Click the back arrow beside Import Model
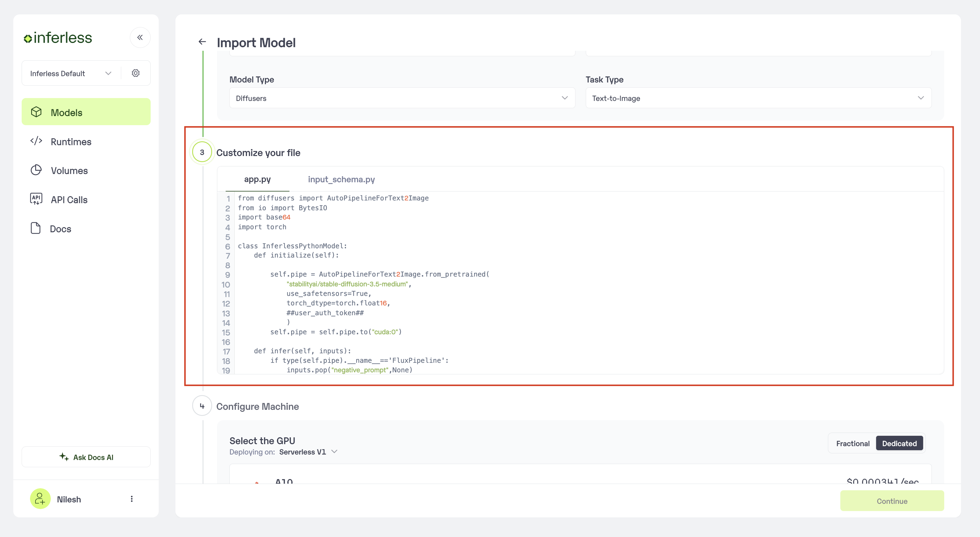Viewport: 980px width, 537px height. pos(202,42)
